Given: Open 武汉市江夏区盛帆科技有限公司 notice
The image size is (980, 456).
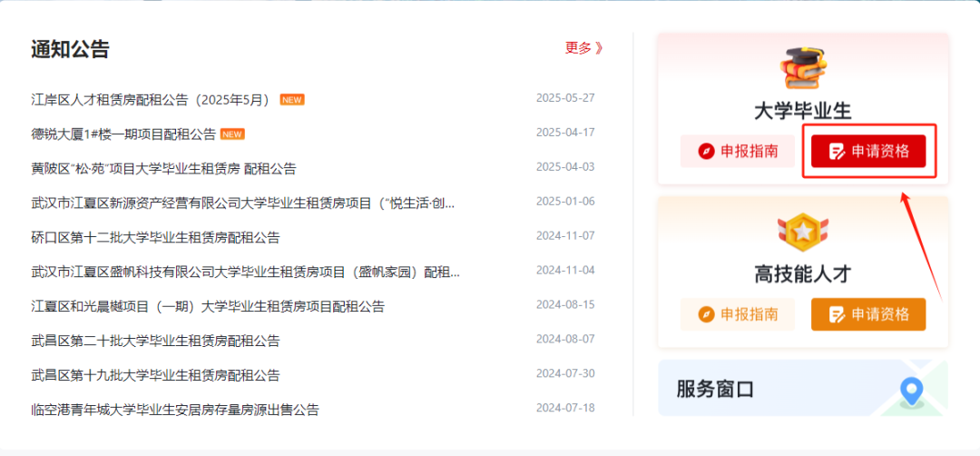Looking at the screenshot, I should (245, 272).
